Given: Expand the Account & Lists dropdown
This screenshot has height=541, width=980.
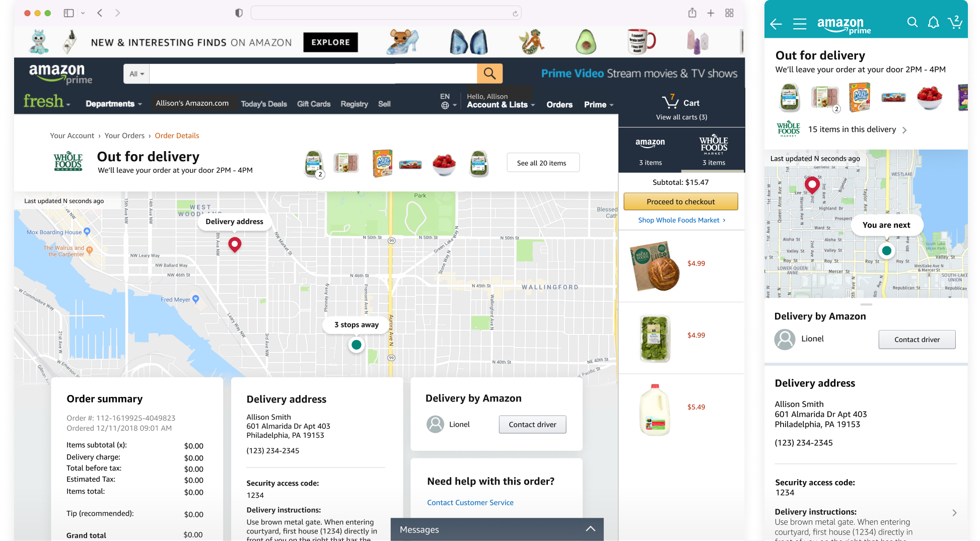Looking at the screenshot, I should pos(501,105).
